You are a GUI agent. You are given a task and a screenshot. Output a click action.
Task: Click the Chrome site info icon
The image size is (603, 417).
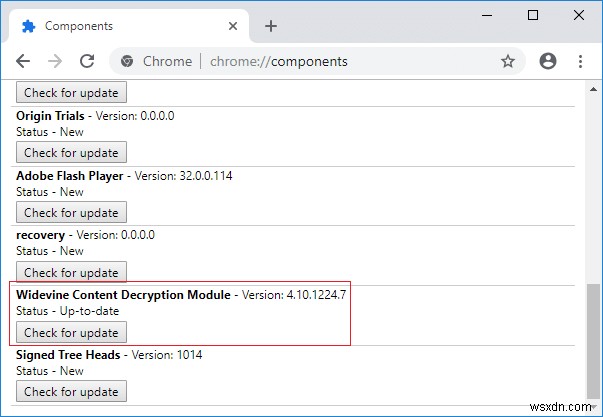click(127, 61)
